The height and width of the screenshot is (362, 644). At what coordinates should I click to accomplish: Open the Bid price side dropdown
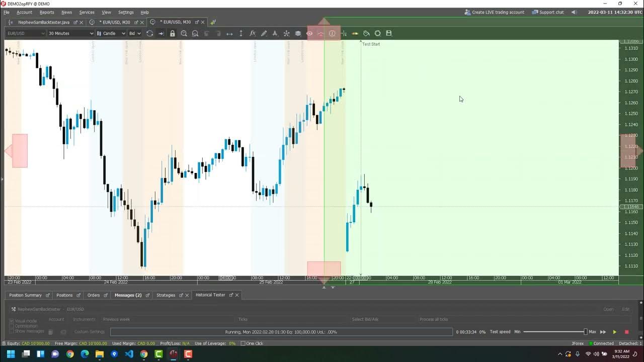point(135,33)
